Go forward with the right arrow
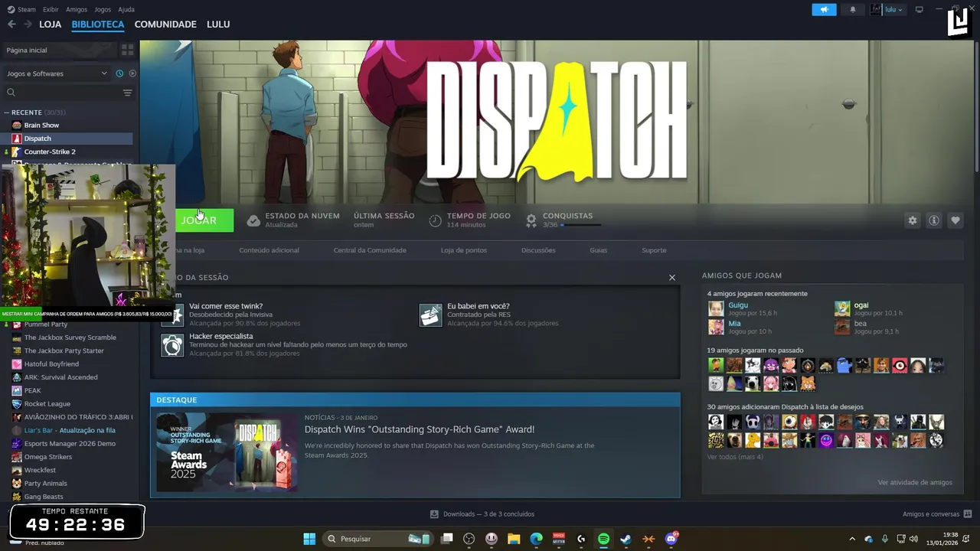The width and height of the screenshot is (980, 551). pyautogui.click(x=28, y=24)
